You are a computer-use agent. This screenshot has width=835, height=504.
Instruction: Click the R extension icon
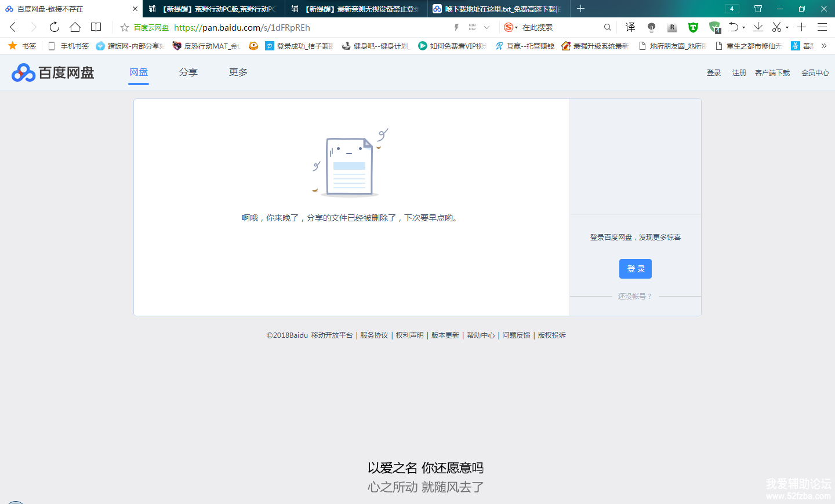pos(672,27)
